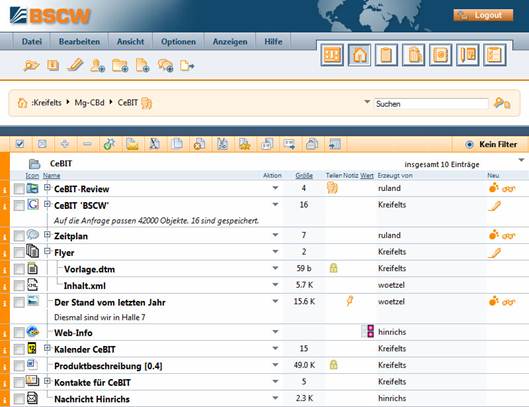
Task: Click the Suchen search field
Action: point(431,104)
